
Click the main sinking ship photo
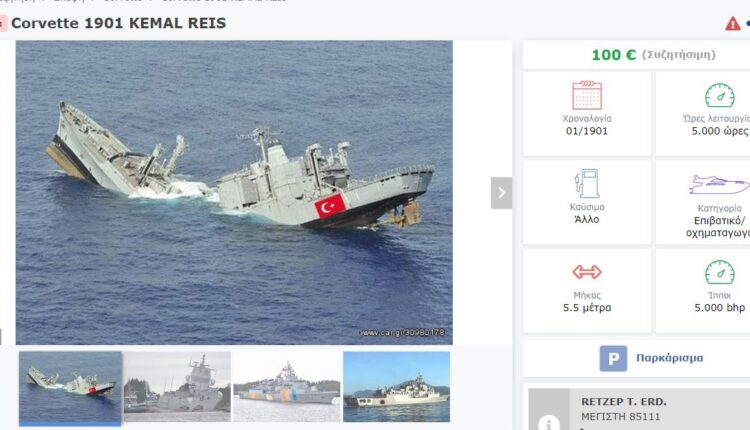tap(234, 192)
